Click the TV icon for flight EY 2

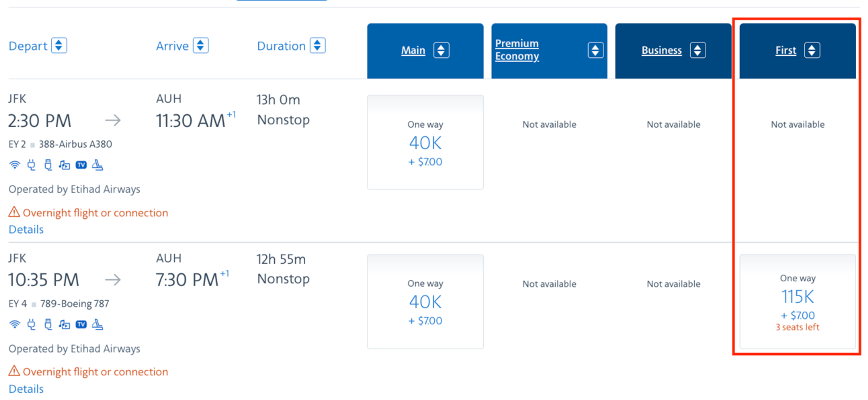coord(81,165)
